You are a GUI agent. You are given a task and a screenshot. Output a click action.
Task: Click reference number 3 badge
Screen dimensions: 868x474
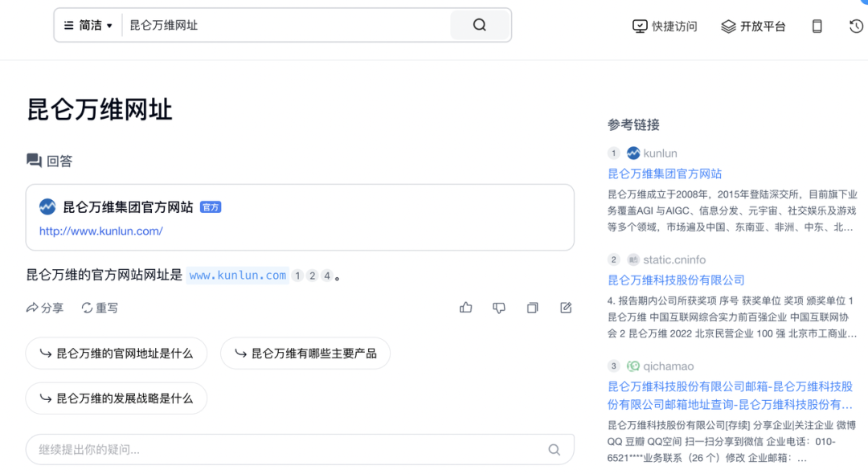pos(613,366)
